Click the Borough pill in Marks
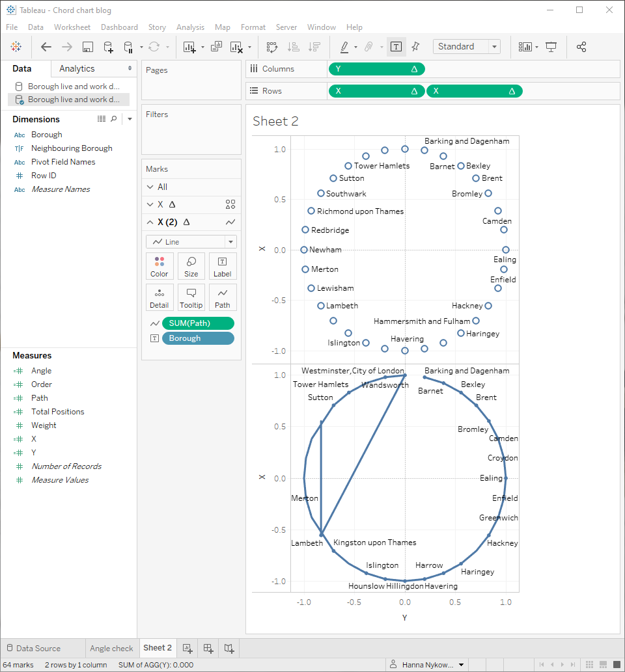625x672 pixels. pyautogui.click(x=198, y=338)
